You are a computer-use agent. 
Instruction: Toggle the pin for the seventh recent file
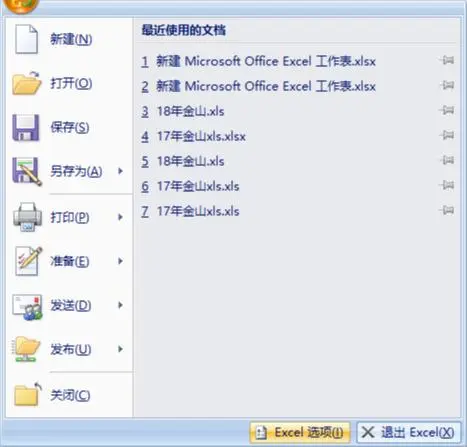pos(447,210)
